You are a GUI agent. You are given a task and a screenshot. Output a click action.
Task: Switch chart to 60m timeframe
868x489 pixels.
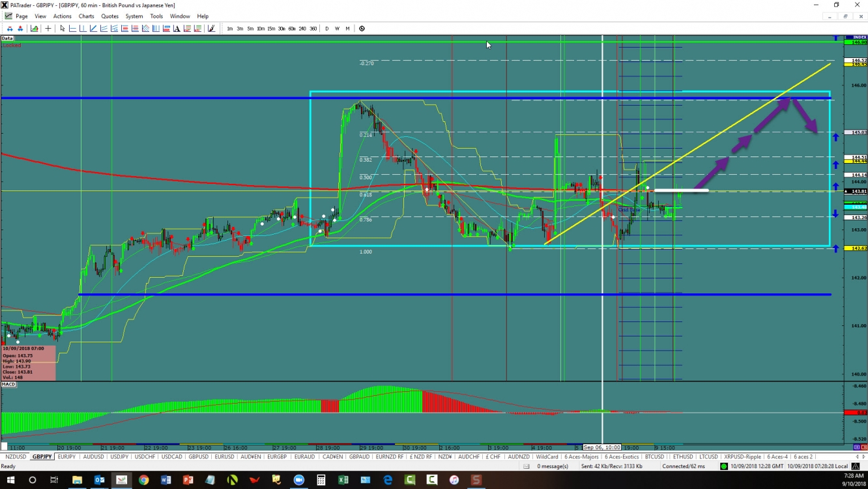tap(292, 29)
